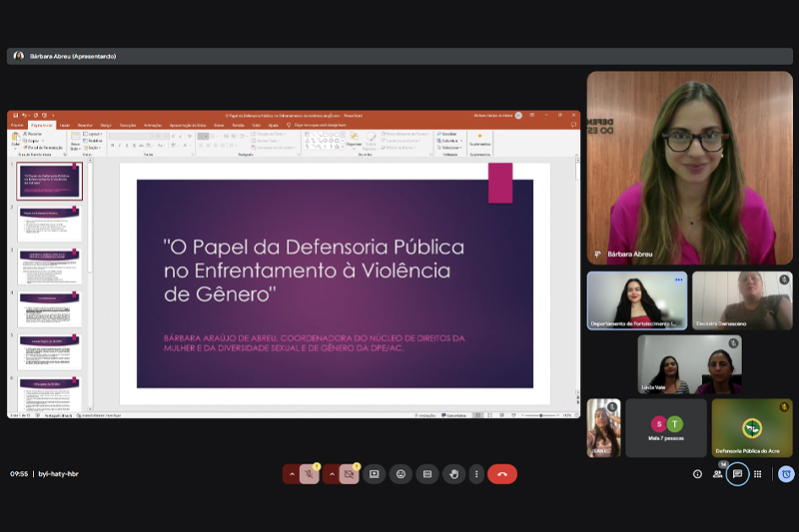Viewport: 799px width, 532px height.
Task: Open the emoji reactions button
Action: [x=401, y=474]
